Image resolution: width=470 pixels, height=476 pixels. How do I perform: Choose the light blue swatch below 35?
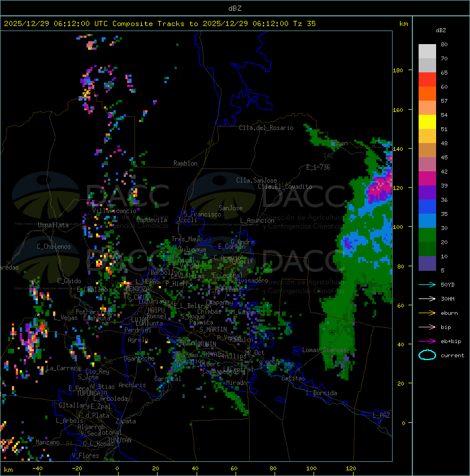click(427, 220)
